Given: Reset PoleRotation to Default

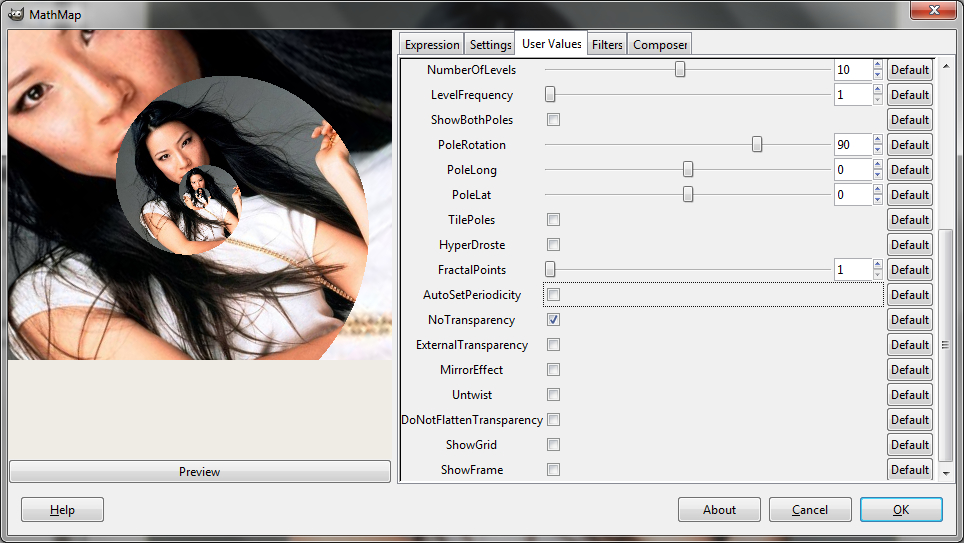Looking at the screenshot, I should pyautogui.click(x=909, y=145).
